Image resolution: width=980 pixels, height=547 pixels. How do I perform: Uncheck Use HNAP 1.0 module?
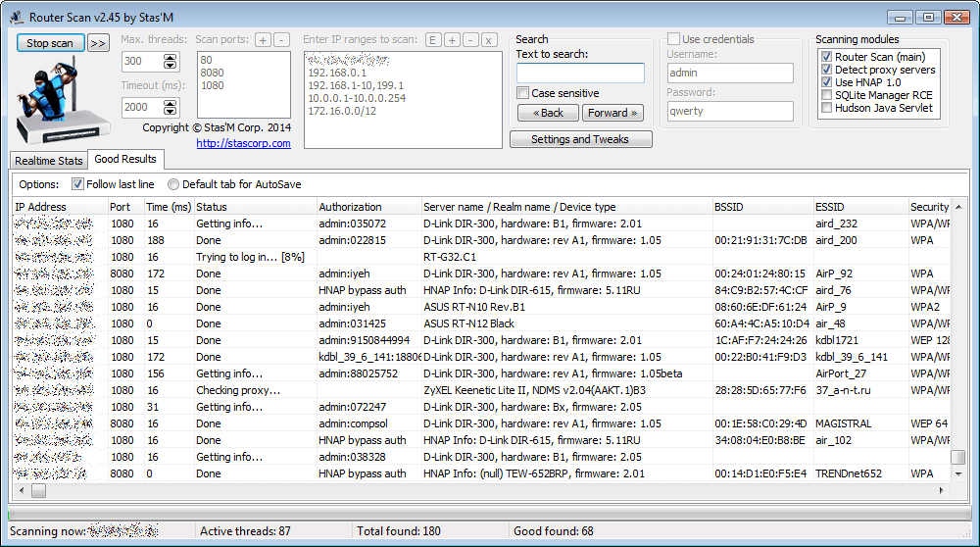coord(826,82)
